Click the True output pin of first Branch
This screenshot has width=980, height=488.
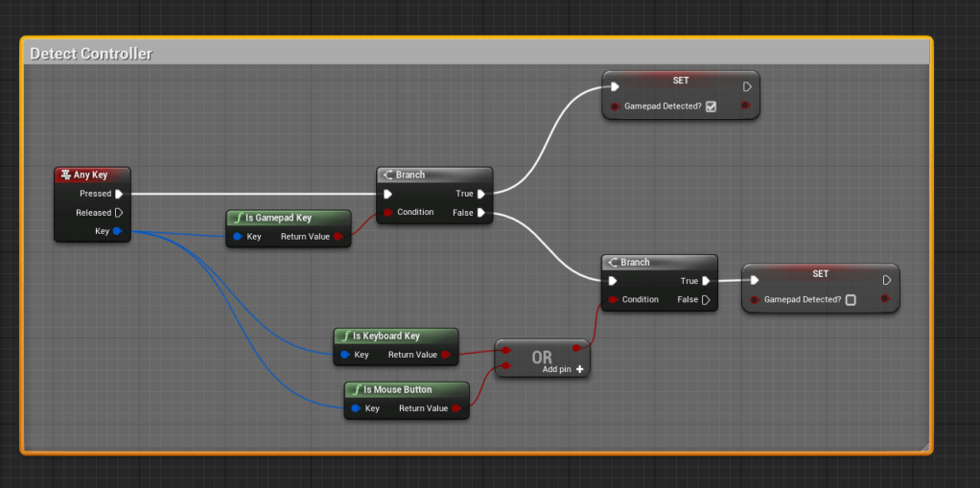coord(481,194)
